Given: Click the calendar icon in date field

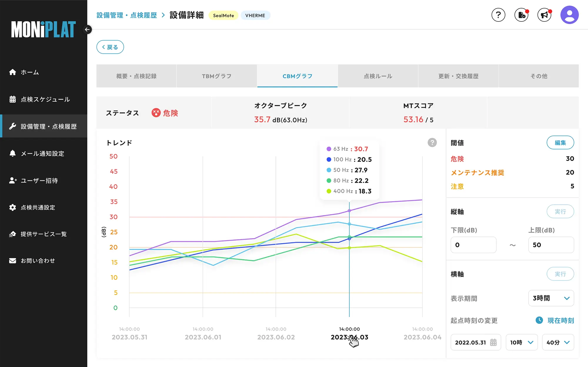Looking at the screenshot, I should [x=493, y=342].
